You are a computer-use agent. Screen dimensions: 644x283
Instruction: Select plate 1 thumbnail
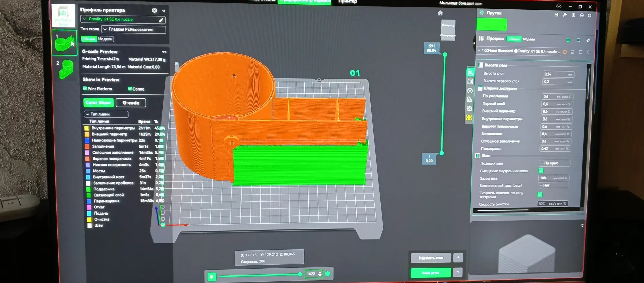point(64,43)
